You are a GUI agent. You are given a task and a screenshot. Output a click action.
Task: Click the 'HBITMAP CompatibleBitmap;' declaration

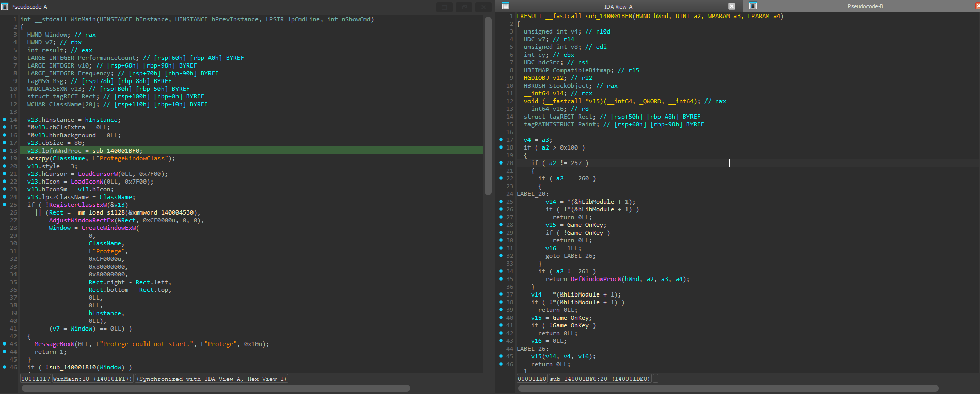(569, 70)
